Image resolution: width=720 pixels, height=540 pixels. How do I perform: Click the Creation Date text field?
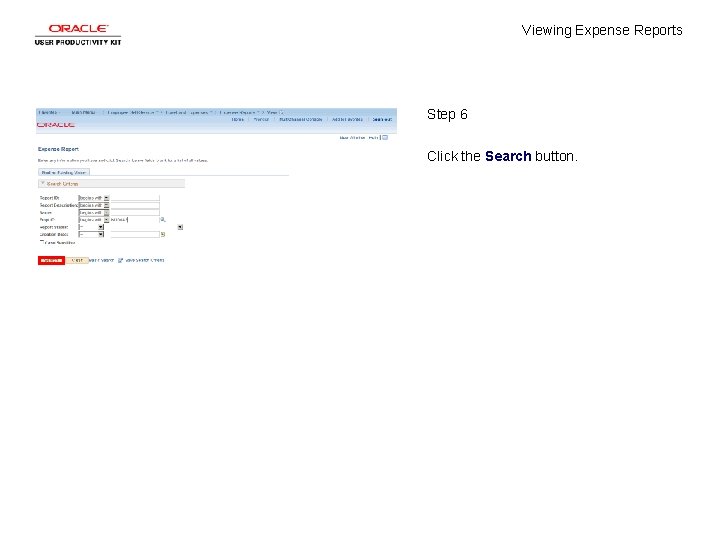135,234
